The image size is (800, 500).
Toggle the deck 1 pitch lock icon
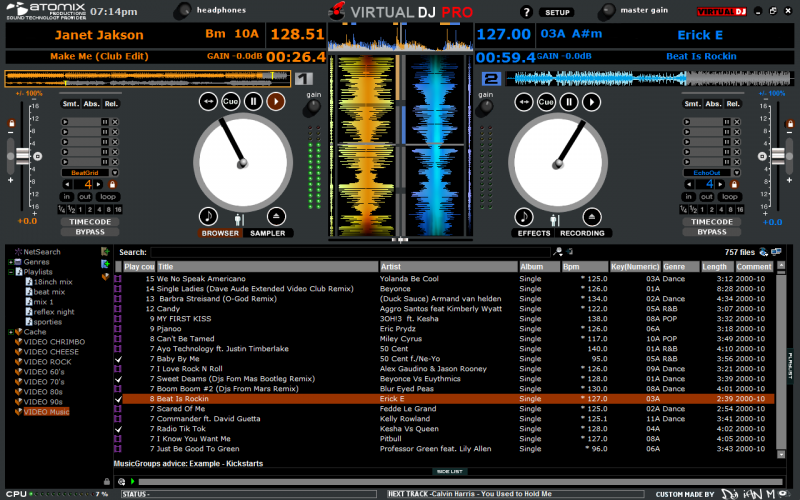(x=11, y=123)
